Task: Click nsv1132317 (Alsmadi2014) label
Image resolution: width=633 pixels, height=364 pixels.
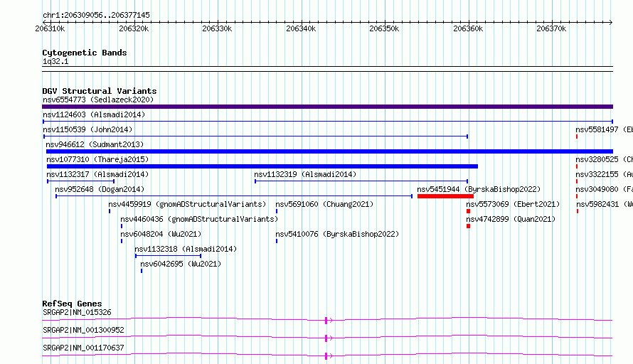Action: [x=97, y=174]
